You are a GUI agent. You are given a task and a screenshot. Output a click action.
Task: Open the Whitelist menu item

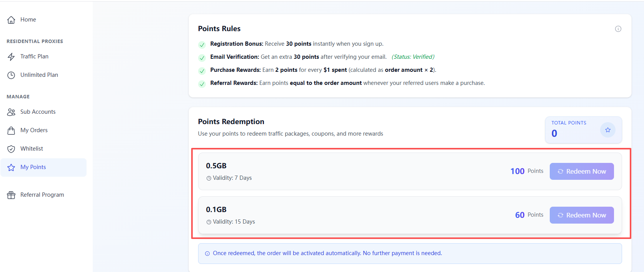tap(32, 149)
